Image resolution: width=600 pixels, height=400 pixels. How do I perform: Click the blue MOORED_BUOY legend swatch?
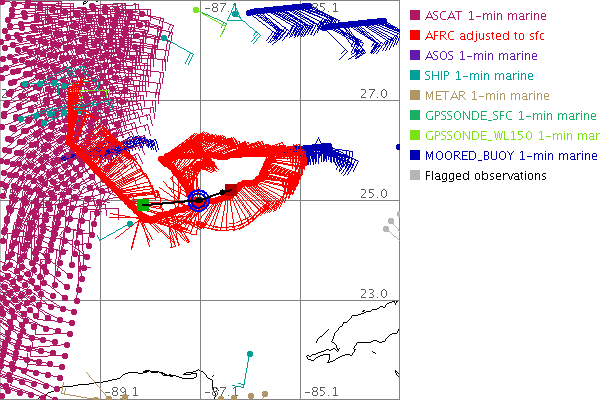point(415,156)
